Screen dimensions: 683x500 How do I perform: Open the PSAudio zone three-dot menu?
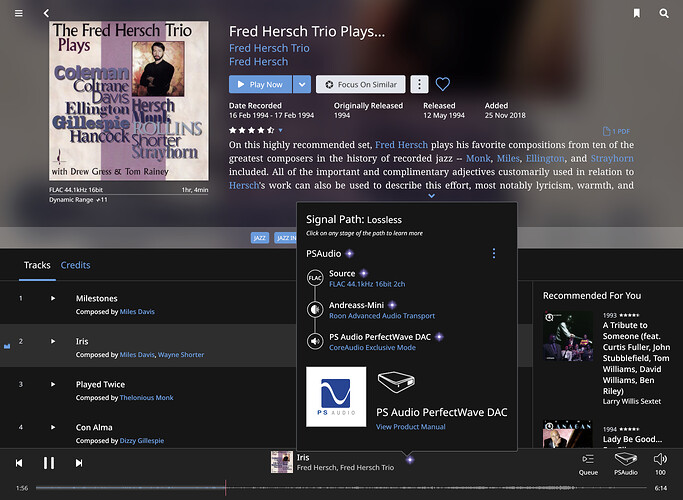[x=494, y=253]
